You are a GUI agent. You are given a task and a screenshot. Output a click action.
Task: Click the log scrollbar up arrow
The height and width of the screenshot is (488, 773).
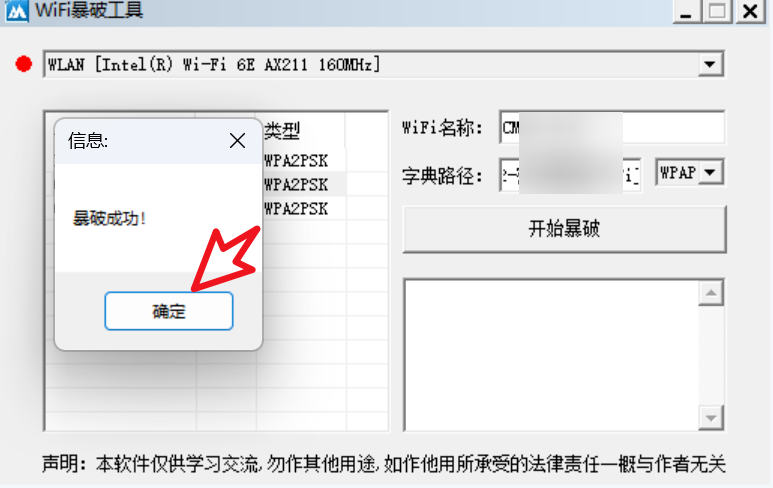pyautogui.click(x=711, y=293)
